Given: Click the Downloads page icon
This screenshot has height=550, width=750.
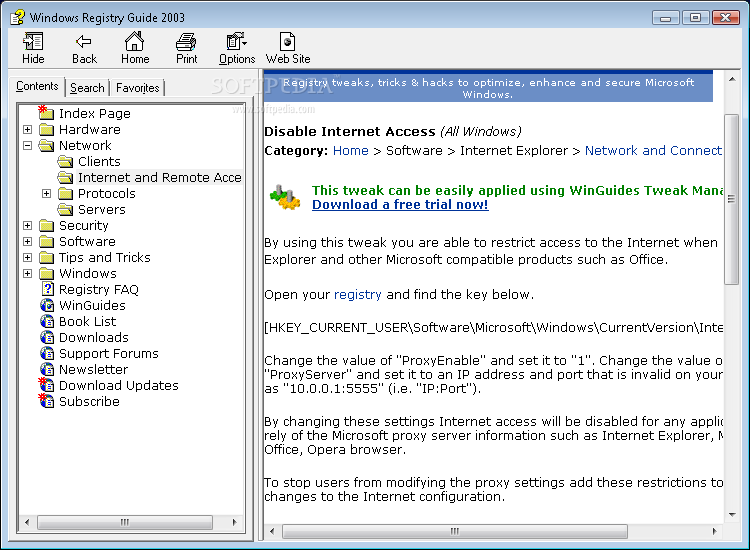Looking at the screenshot, I should click(x=47, y=337).
